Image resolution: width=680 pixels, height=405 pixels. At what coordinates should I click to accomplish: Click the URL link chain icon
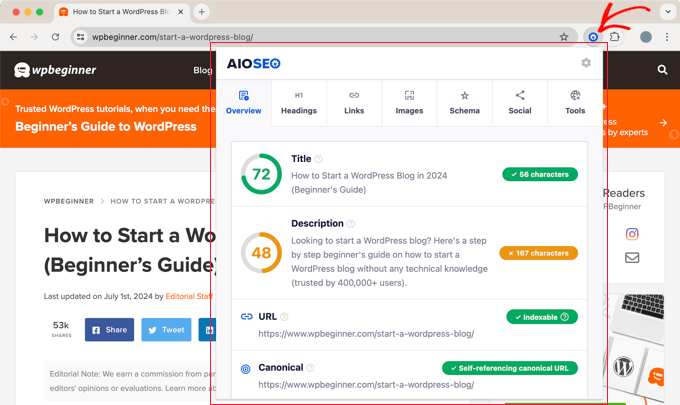tap(246, 317)
